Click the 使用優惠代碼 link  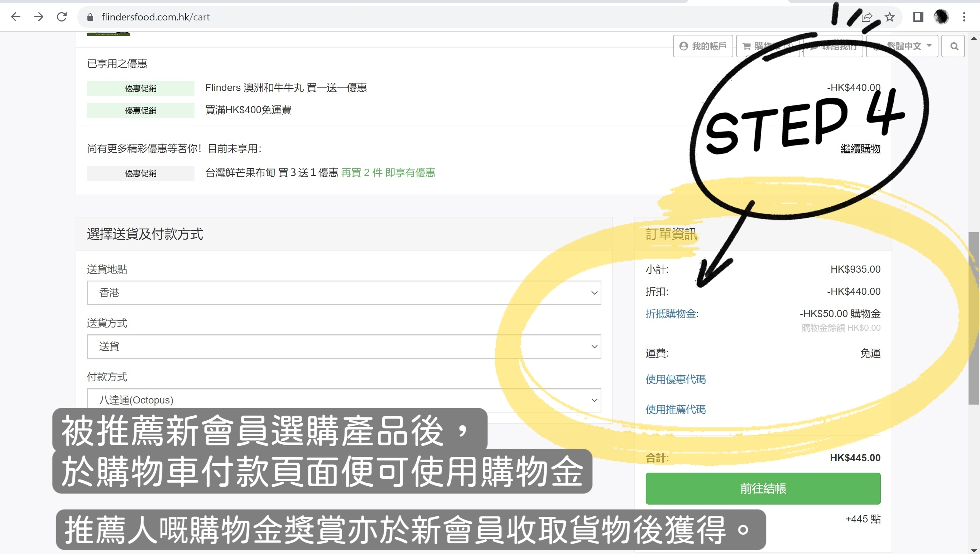click(675, 379)
